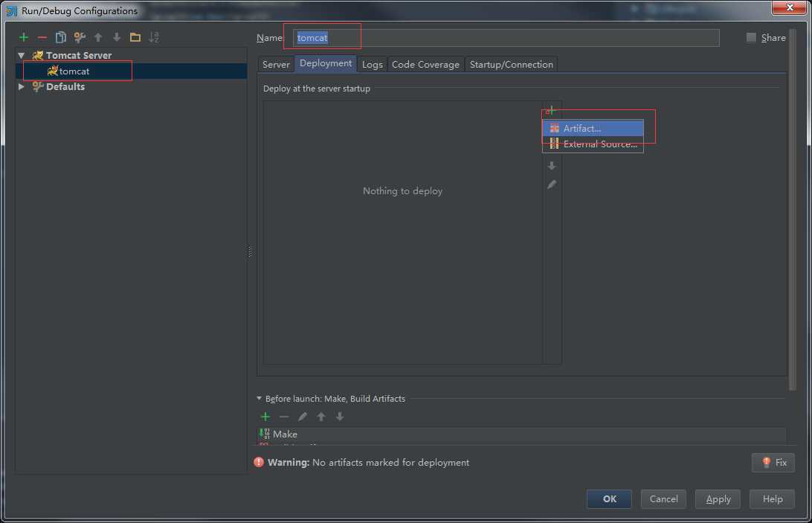812x523 pixels.
Task: Move deployment item down arrow
Action: click(552, 166)
